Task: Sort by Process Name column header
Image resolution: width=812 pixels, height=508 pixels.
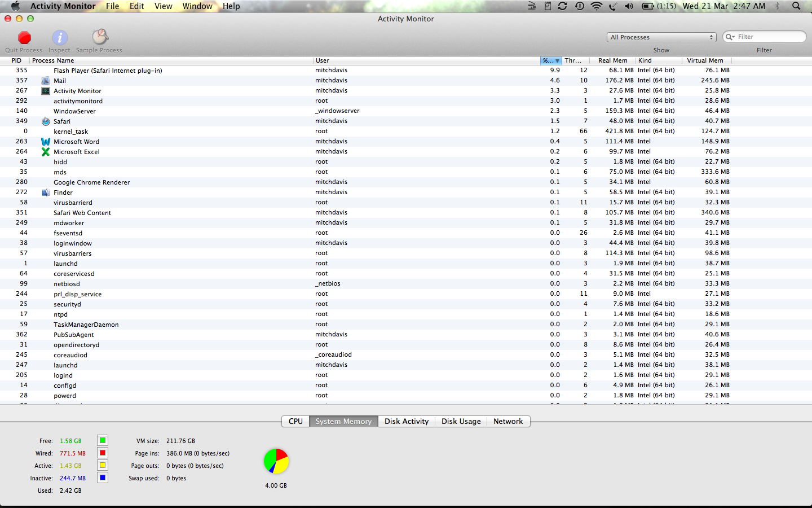Action: pos(171,60)
